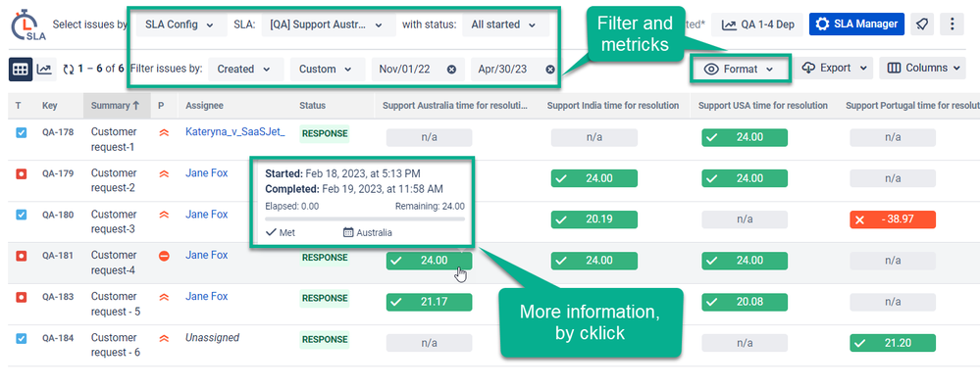This screenshot has height=388, width=980.
Task: Click the pin icon beside SLA Manager
Action: pos(922,24)
